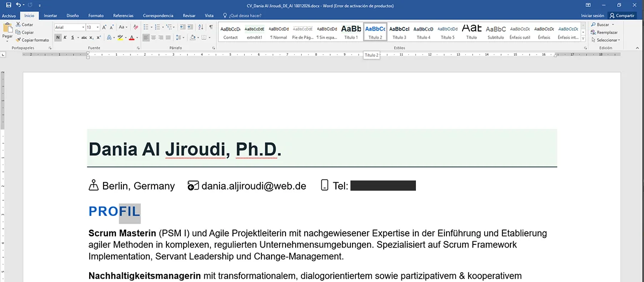Image resolution: width=644 pixels, height=282 pixels.
Task: Save the document with the floppy disk icon
Action: [8, 5]
